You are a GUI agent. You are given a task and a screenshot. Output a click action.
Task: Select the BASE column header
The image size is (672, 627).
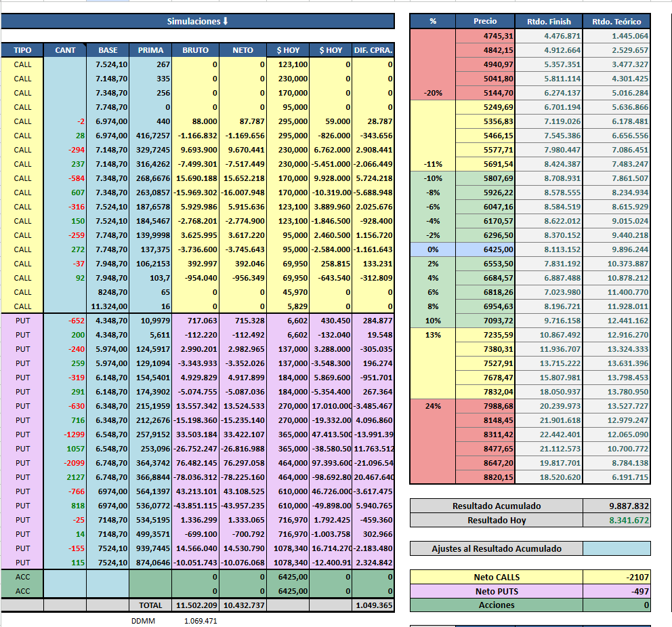[x=108, y=50]
